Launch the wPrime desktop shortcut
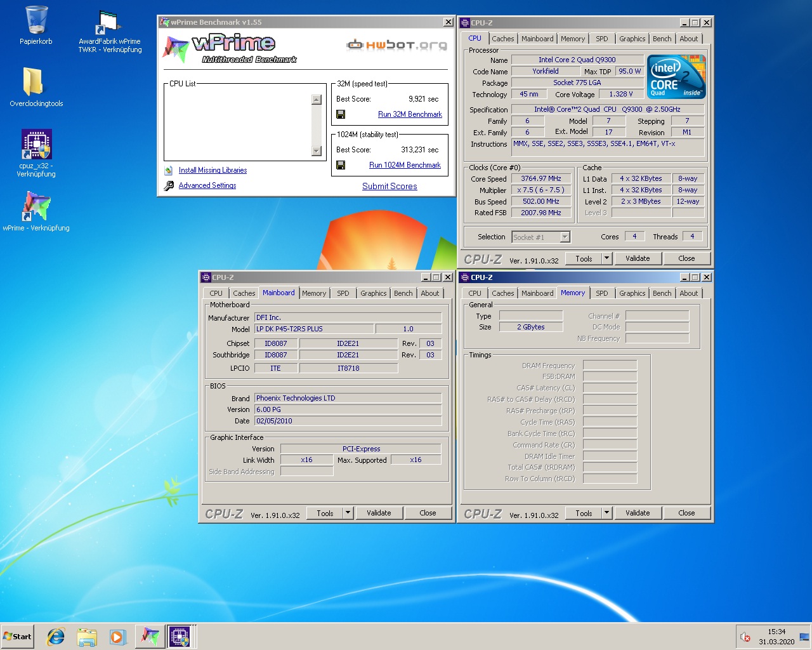The image size is (812, 650). [36, 206]
